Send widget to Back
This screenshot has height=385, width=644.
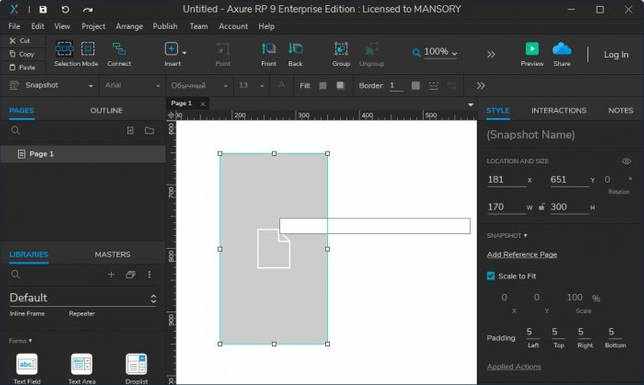point(295,54)
